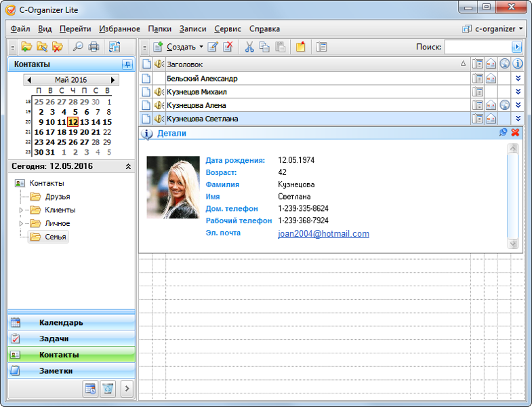This screenshot has width=532, height=407.
Task: Select the Друзья folder in tree
Action: click(x=57, y=197)
